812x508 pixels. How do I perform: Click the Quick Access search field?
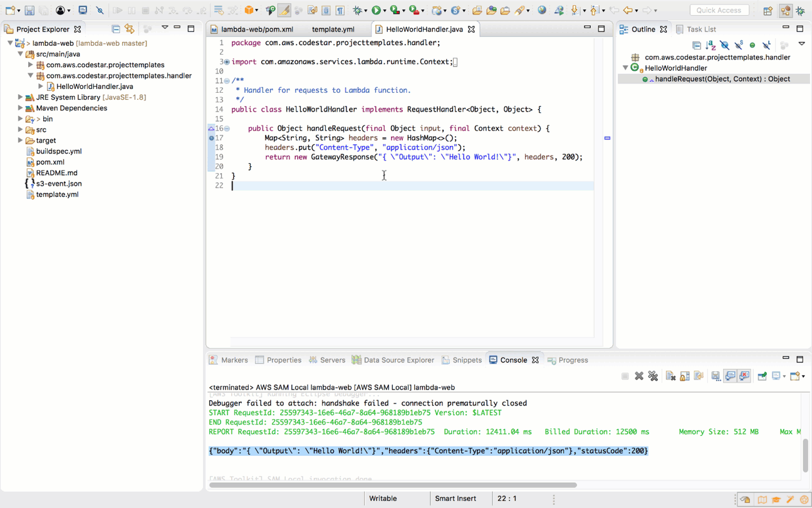click(719, 10)
